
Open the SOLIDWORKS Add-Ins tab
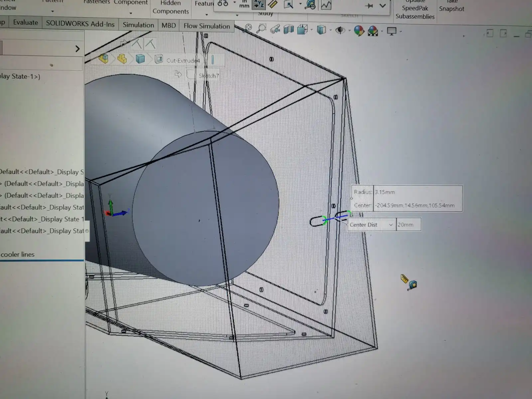click(x=80, y=24)
